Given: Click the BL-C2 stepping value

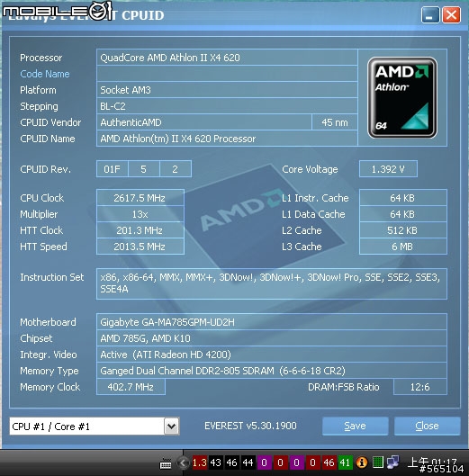Looking at the screenshot, I should [227, 106].
